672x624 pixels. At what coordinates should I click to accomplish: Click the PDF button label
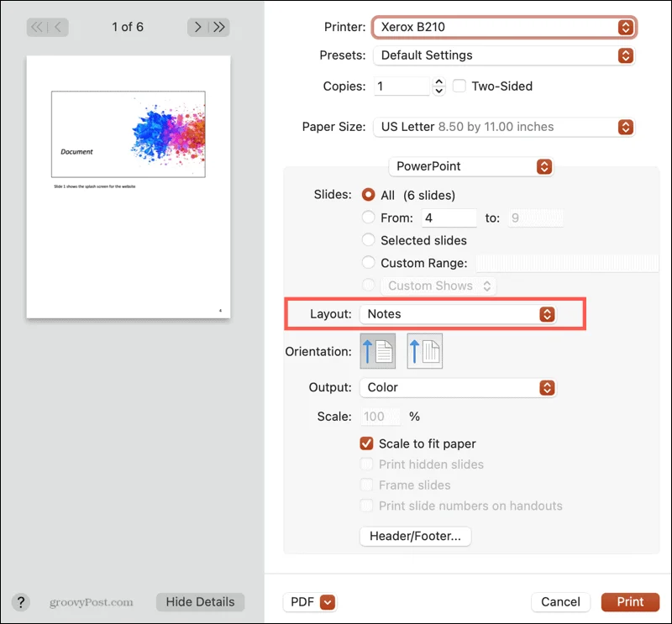tap(302, 602)
